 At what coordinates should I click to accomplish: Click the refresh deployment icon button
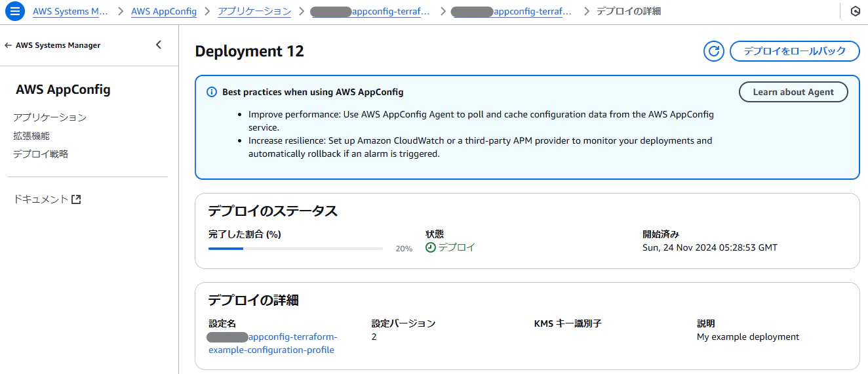[714, 51]
